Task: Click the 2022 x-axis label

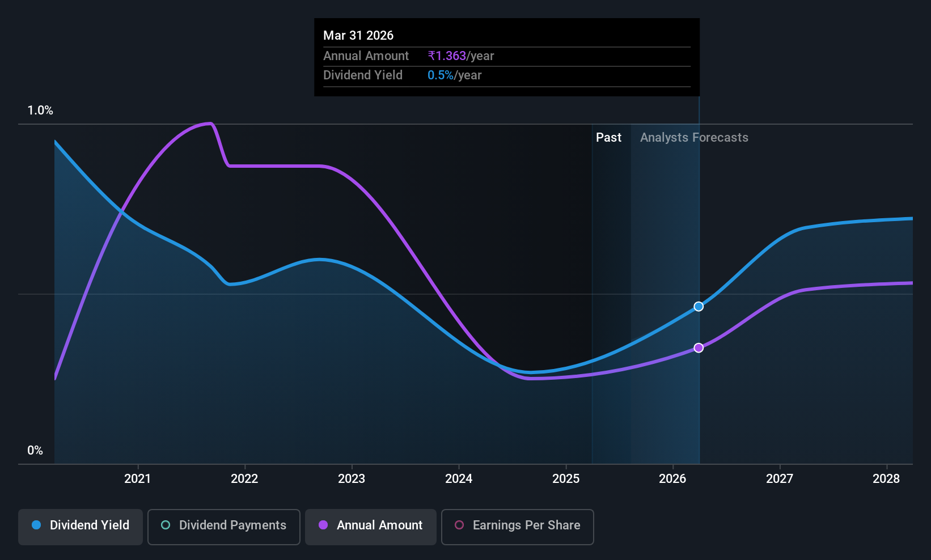Action: tap(244, 479)
